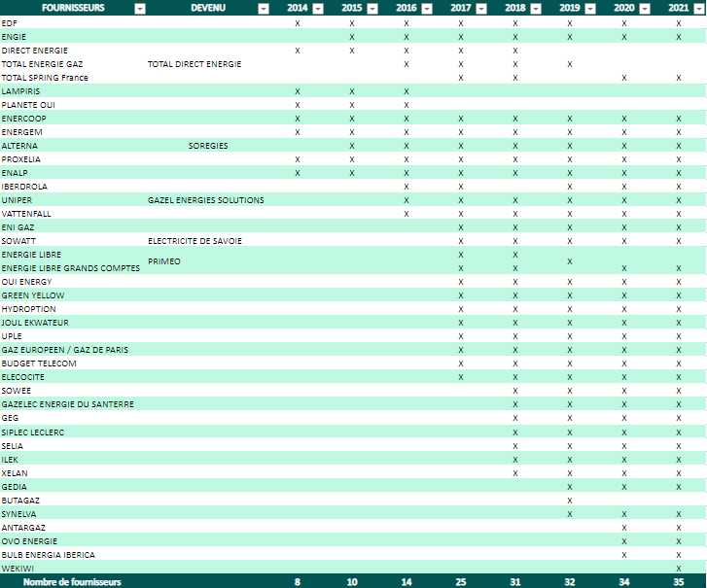The image size is (707, 588).
Task: Open the 2018 column filter dropdown
Action: (x=536, y=9)
